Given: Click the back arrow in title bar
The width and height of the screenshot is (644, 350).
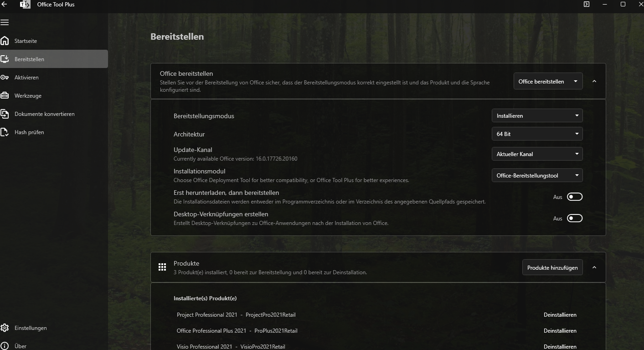Looking at the screenshot, I should coord(4,4).
